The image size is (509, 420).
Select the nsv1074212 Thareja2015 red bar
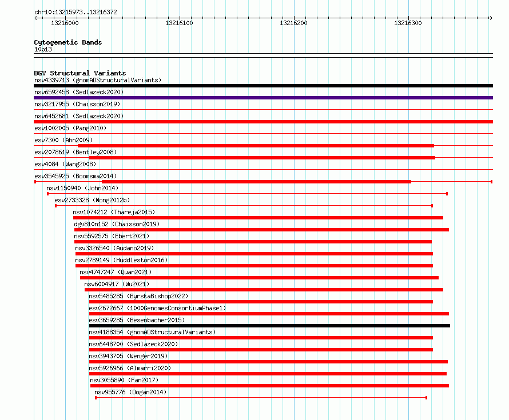tap(258, 218)
